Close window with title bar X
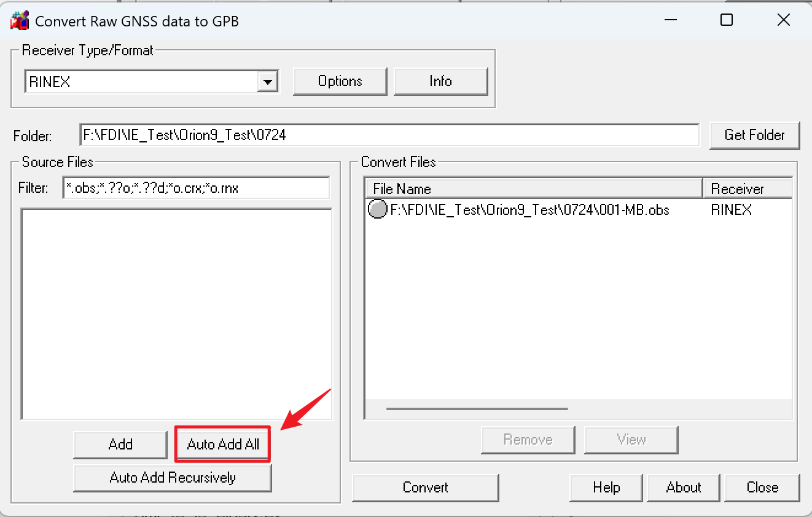 [783, 20]
